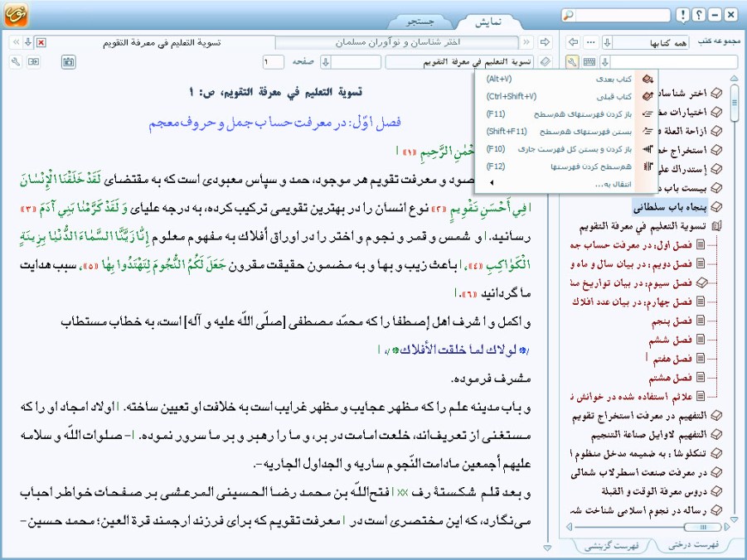Switch to the اختر شناسان و نوآوران مسلمان book tab

[x=397, y=42]
